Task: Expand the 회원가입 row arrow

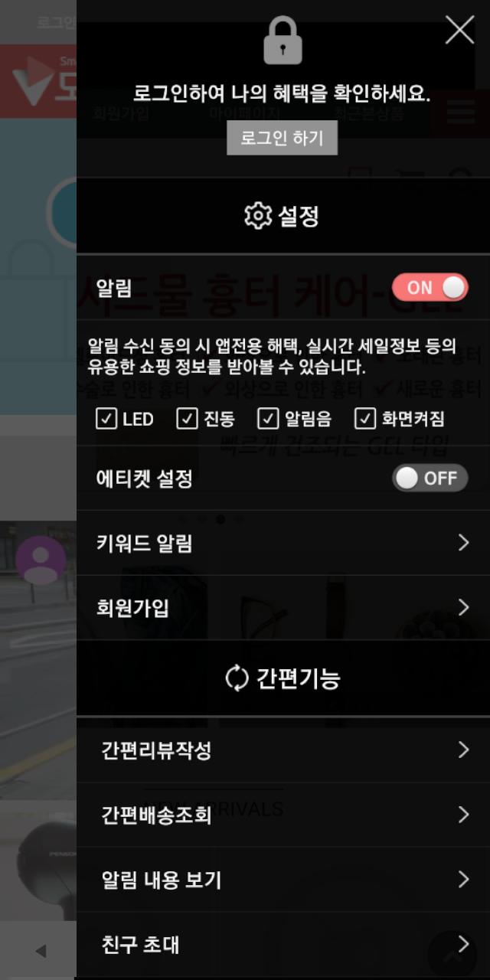Action: coord(462,607)
